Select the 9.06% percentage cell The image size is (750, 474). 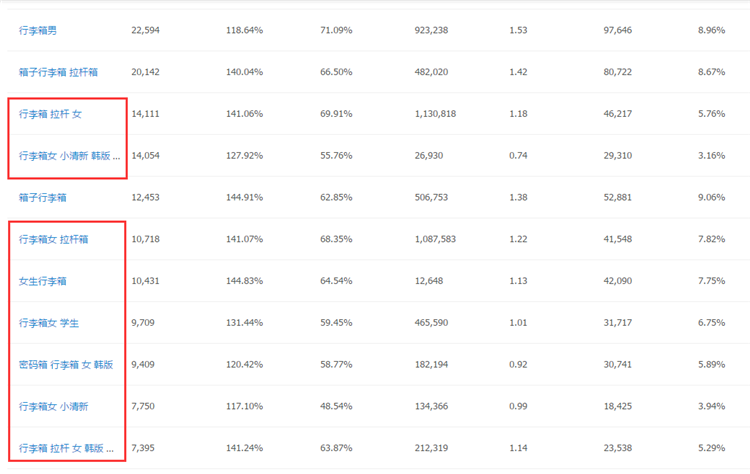pos(711,197)
